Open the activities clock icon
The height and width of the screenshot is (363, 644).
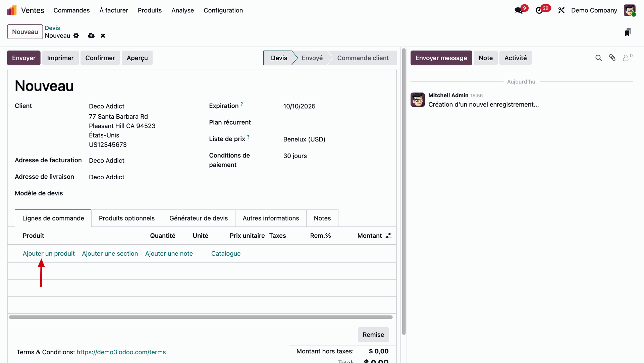(539, 10)
